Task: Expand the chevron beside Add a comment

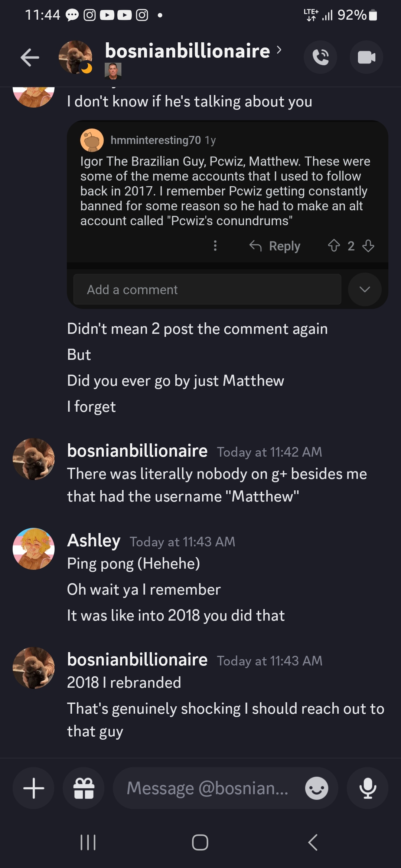Action: point(365,289)
